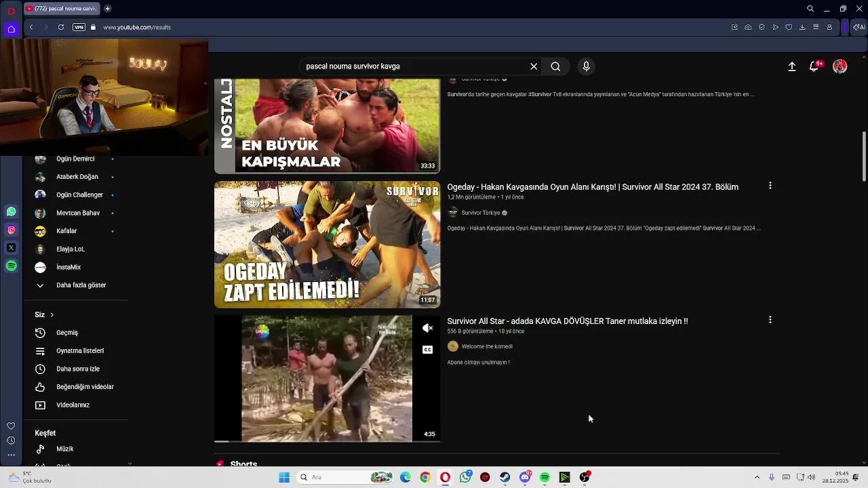Open WhatsApp in Opera sidebar
Image resolution: width=868 pixels, height=488 pixels.
coord(11,212)
